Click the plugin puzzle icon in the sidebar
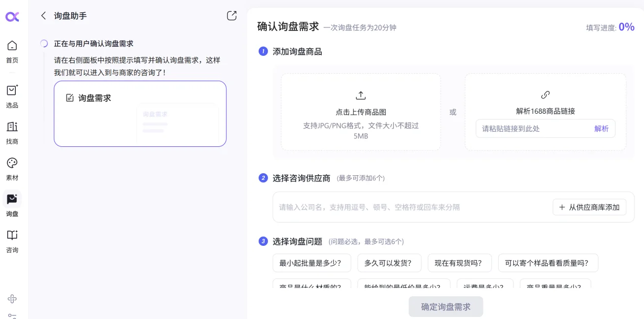Screen dimensions: 644x319 point(12,299)
